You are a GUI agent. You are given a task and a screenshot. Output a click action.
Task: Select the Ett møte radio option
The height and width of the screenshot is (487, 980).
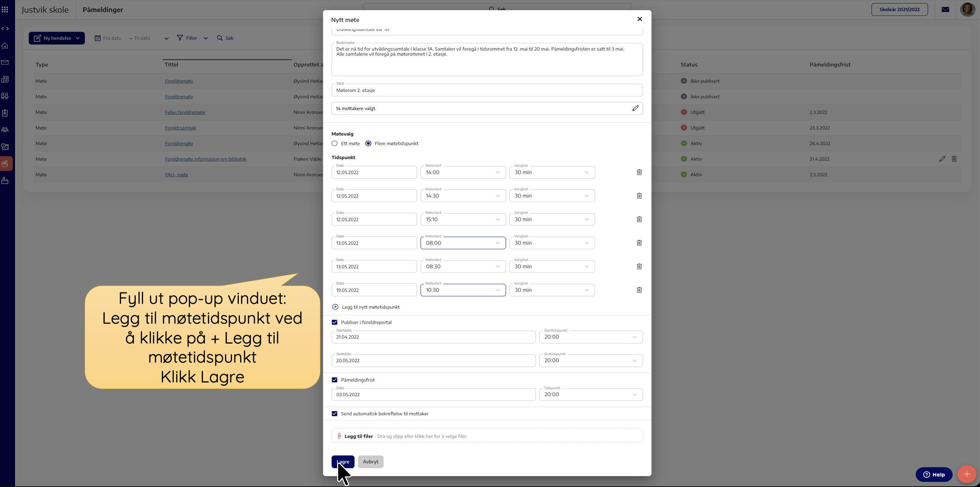coord(334,143)
